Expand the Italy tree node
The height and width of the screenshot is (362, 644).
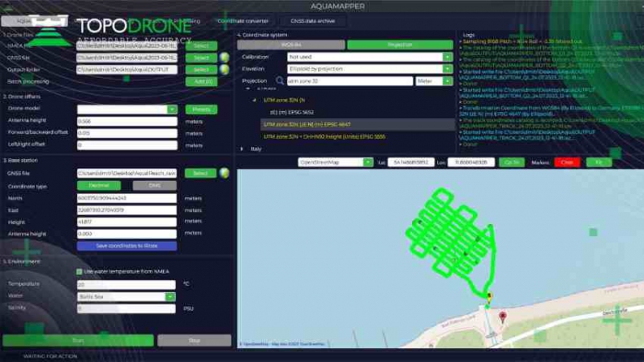(242, 149)
